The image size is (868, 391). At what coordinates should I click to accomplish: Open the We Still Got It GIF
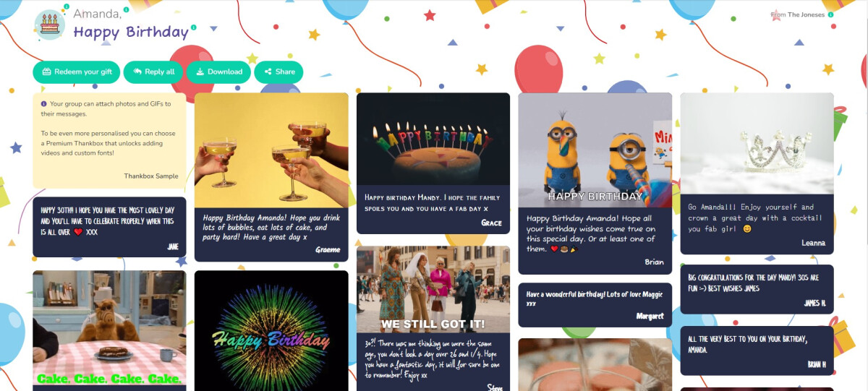433,289
